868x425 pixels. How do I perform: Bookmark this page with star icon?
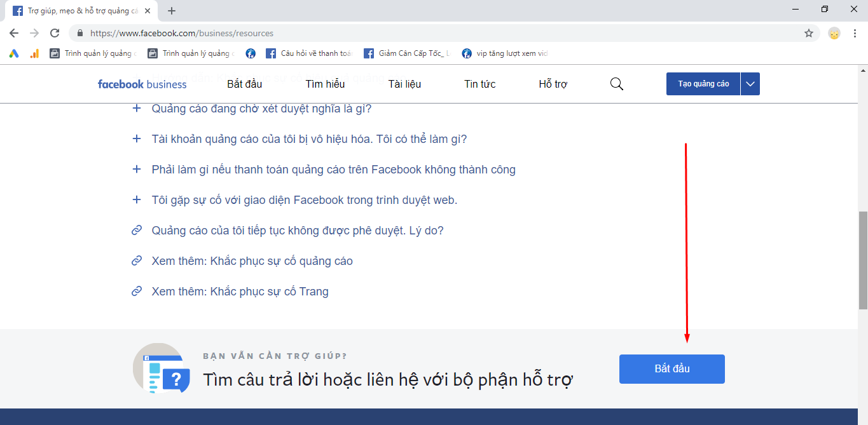pos(809,33)
